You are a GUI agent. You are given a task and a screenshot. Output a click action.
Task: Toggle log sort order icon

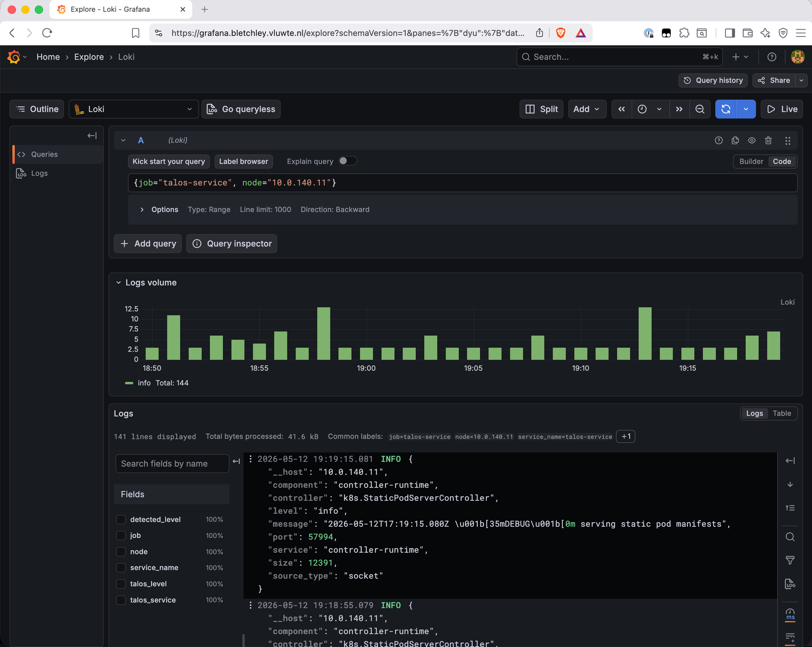click(790, 508)
